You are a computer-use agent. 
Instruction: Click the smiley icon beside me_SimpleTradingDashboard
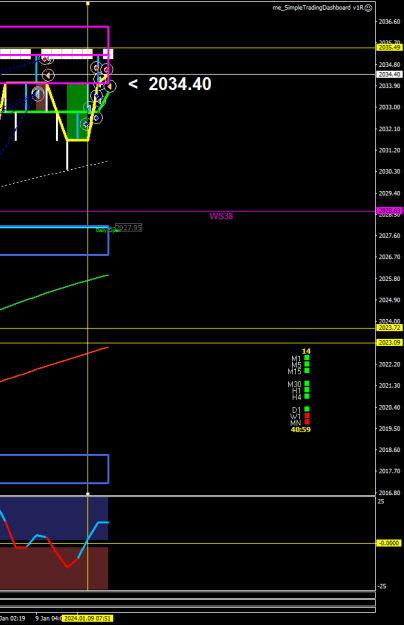[x=369, y=8]
